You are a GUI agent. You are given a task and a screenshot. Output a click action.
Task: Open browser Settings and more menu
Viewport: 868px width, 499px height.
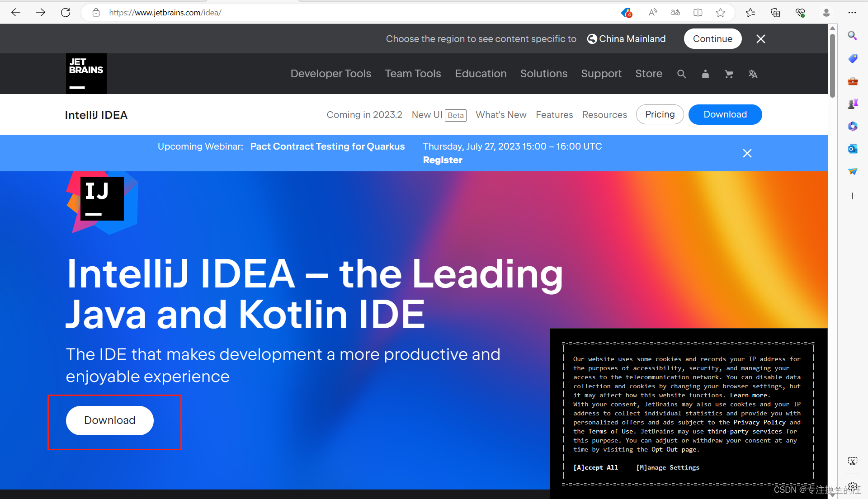pyautogui.click(x=852, y=13)
